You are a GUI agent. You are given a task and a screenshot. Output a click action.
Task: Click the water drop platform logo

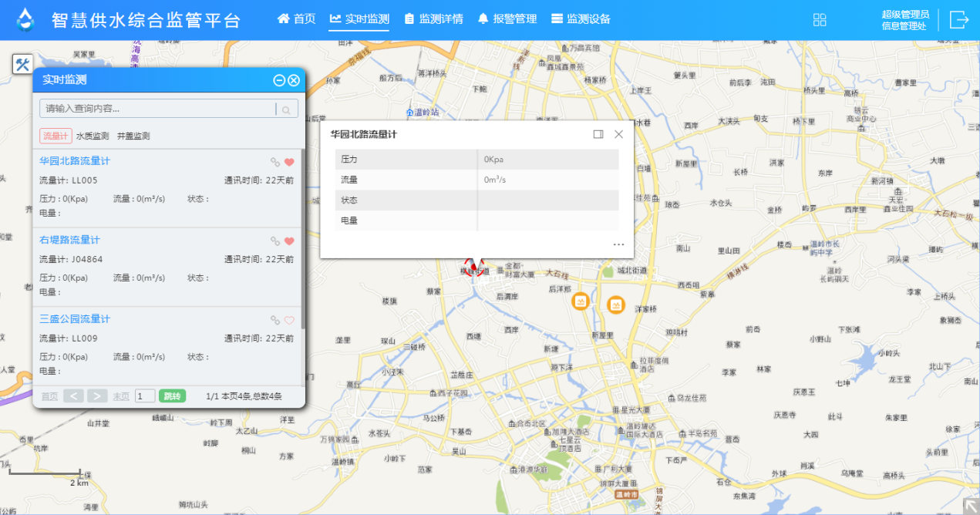coord(26,20)
